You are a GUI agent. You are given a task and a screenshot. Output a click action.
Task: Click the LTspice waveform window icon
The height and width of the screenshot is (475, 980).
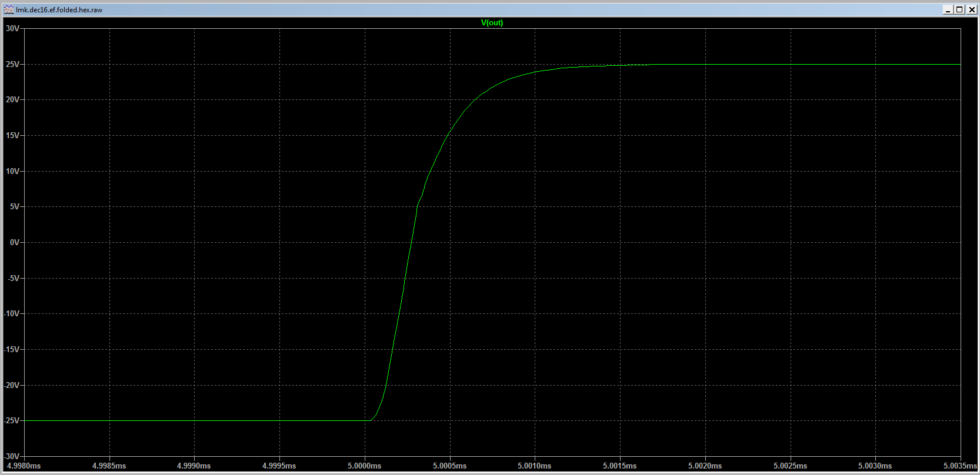point(9,9)
